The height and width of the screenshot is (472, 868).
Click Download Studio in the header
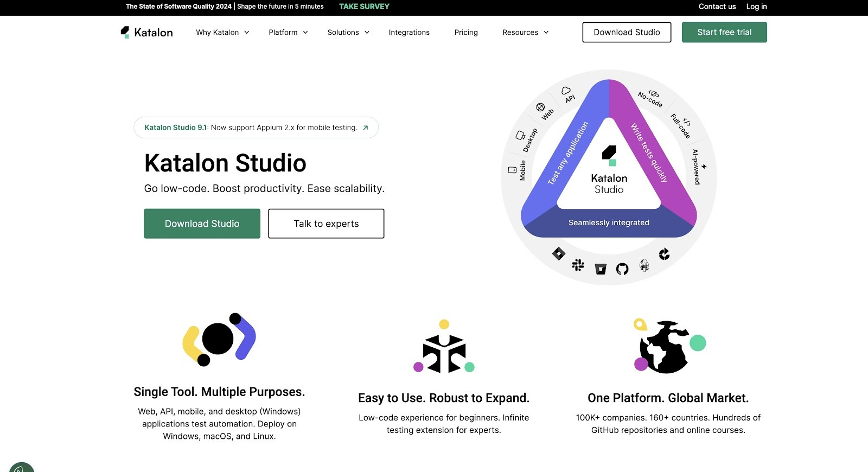pyautogui.click(x=627, y=32)
